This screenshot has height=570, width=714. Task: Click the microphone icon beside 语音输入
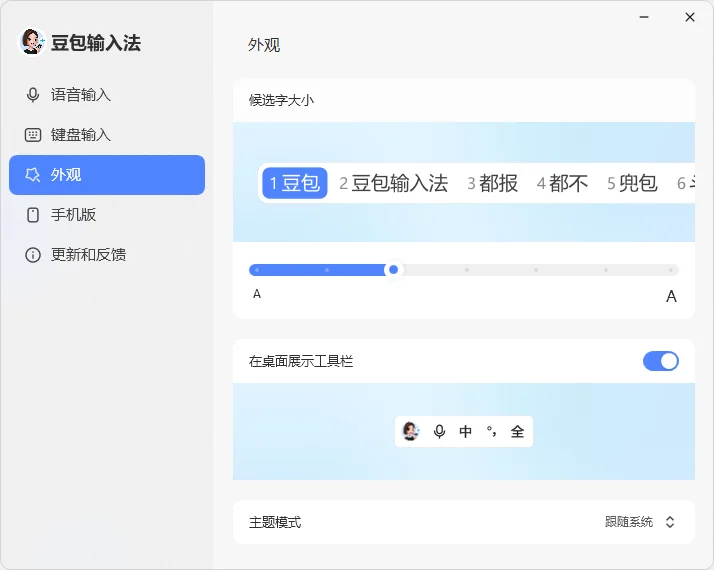[x=33, y=95]
